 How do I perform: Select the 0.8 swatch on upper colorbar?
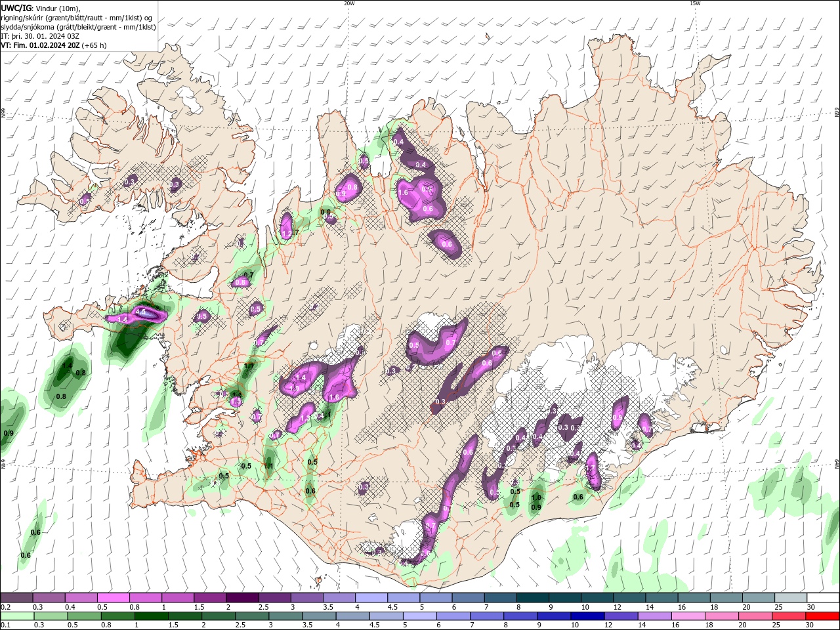(x=145, y=598)
